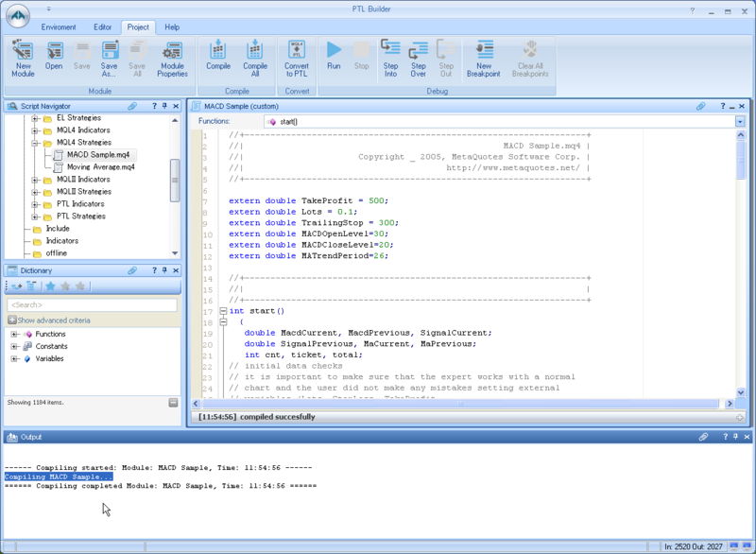Image resolution: width=756 pixels, height=554 pixels.
Task: Click the Script Navigator scroll down arrow
Action: tap(175, 253)
